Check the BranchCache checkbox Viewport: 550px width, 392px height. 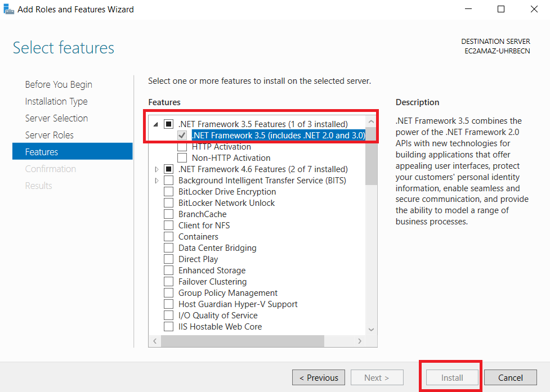coord(168,214)
